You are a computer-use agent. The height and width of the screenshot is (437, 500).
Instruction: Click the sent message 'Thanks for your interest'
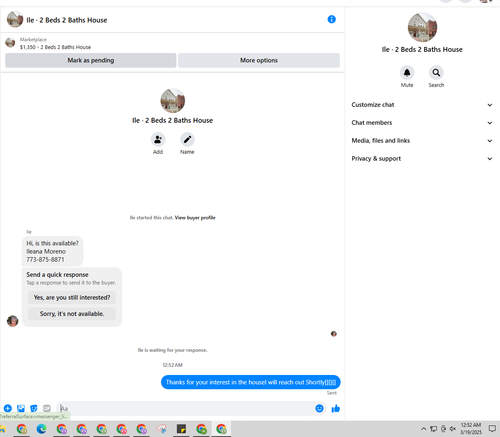[251, 382]
